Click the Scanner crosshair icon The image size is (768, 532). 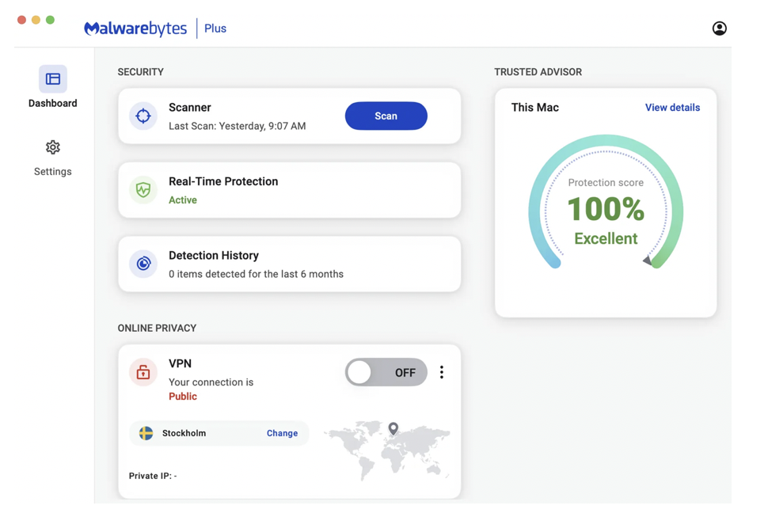(x=143, y=116)
